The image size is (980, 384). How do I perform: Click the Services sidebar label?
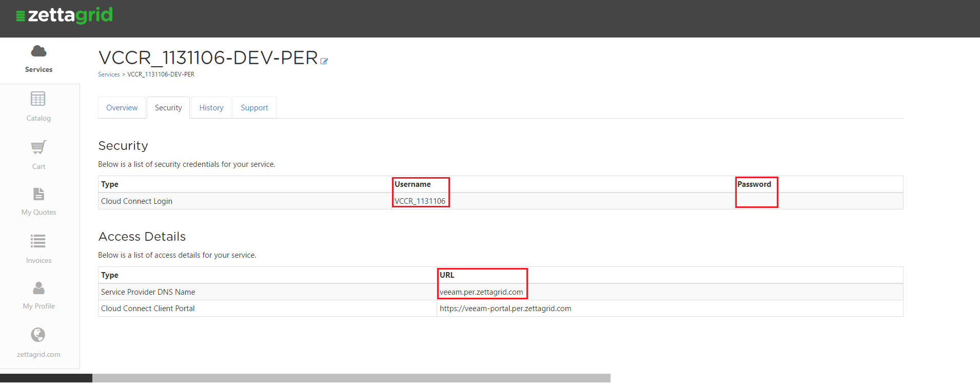point(38,70)
